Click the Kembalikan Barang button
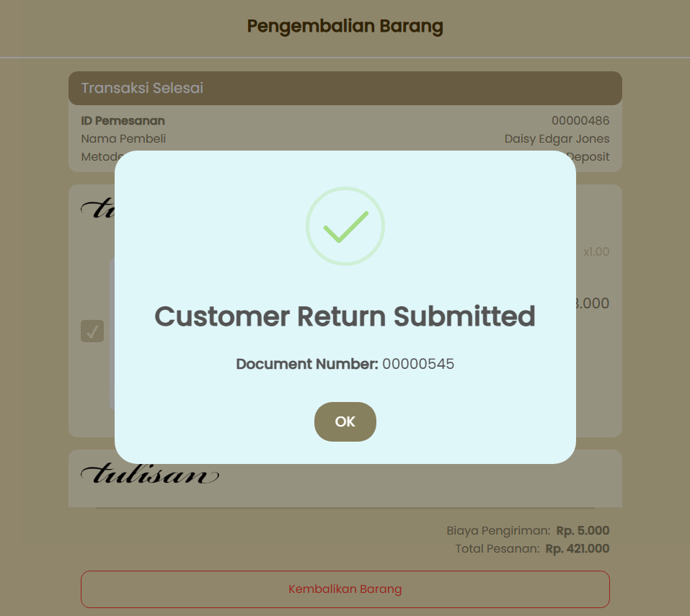The height and width of the screenshot is (616, 690). 345,589
